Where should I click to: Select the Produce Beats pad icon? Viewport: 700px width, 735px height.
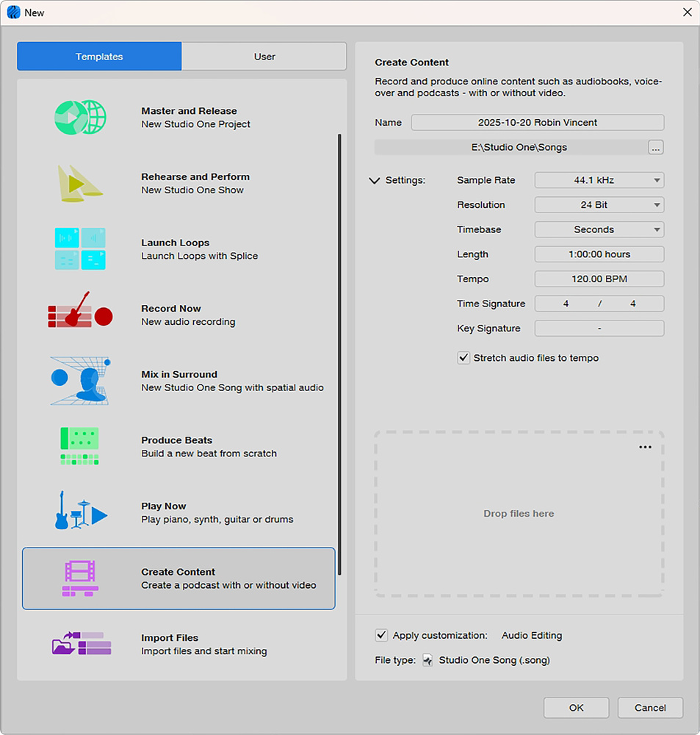[x=80, y=446]
